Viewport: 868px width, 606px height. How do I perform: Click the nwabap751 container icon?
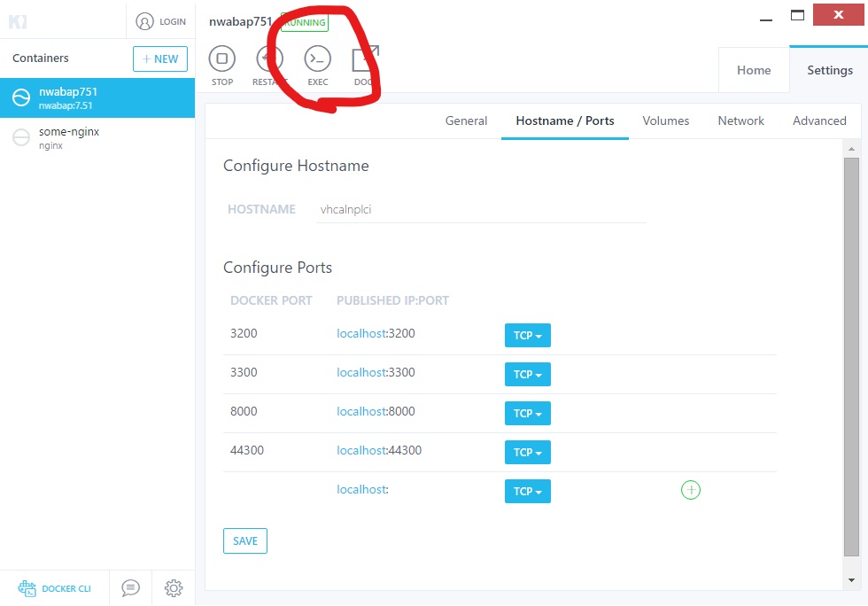point(21,97)
